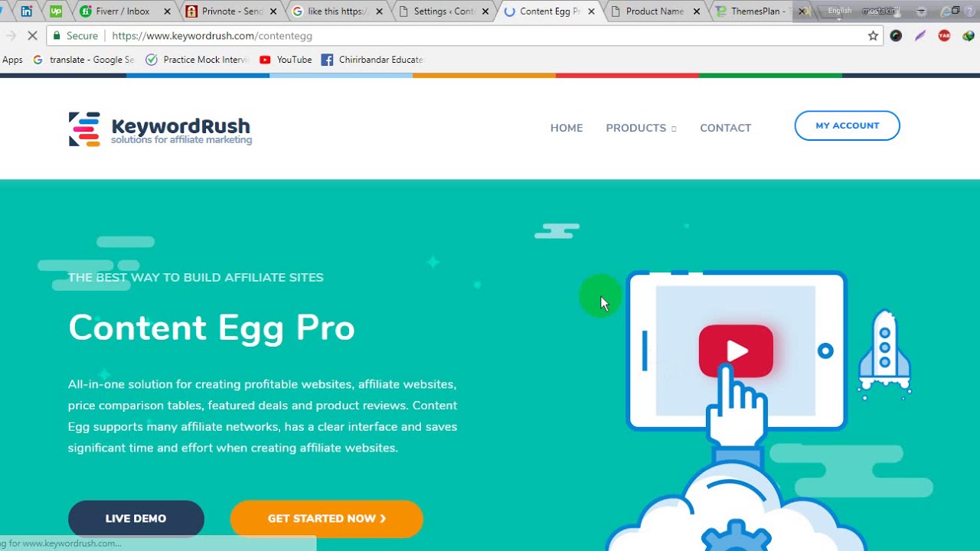Bookmark this page with the star icon
The image size is (980, 551).
coord(873,36)
